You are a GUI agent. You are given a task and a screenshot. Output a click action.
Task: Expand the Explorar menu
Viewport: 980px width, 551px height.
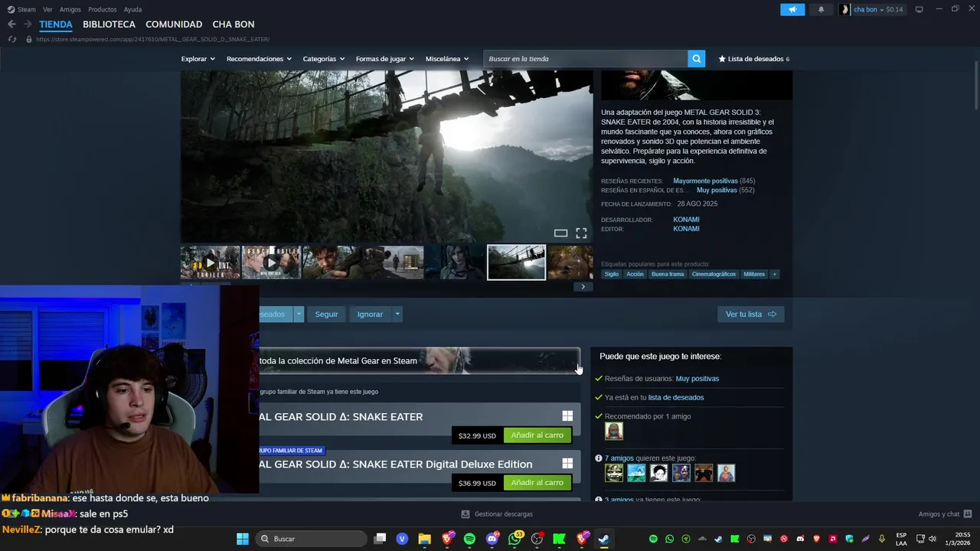(198, 59)
